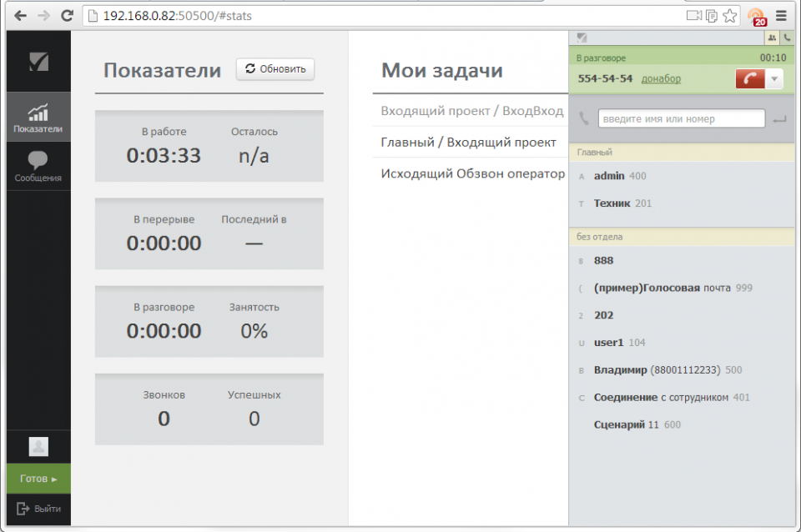The height and width of the screenshot is (532, 801).
Task: Open the Готов status dropdown
Action: pos(38,479)
